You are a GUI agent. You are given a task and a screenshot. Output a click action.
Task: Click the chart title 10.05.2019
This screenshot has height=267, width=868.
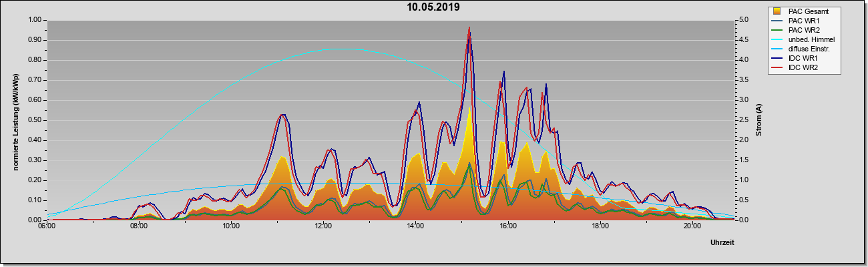[x=434, y=7]
